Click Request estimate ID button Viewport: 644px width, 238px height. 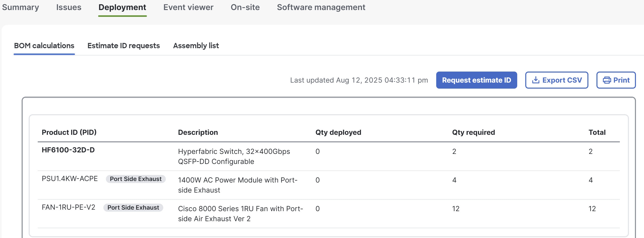pyautogui.click(x=476, y=80)
